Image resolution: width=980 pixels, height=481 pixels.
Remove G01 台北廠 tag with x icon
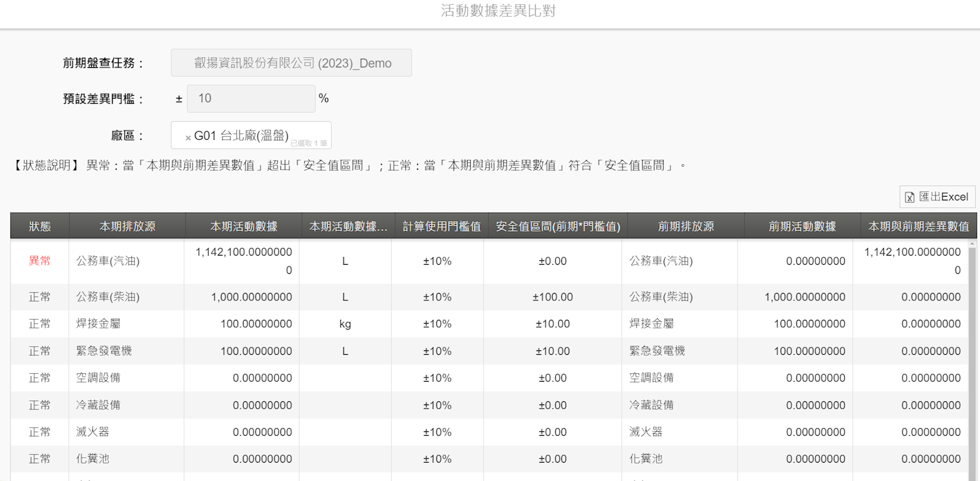pyautogui.click(x=188, y=138)
